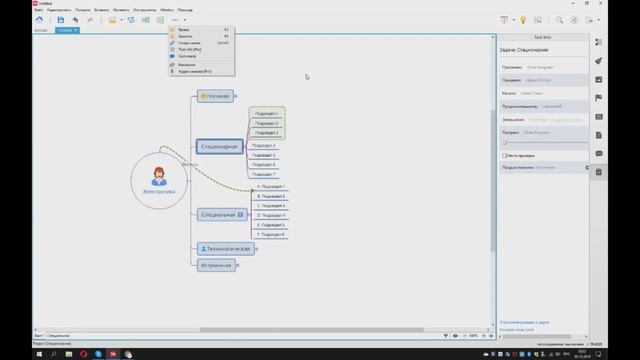
Task: Redo the last undone action
Action: click(x=90, y=20)
